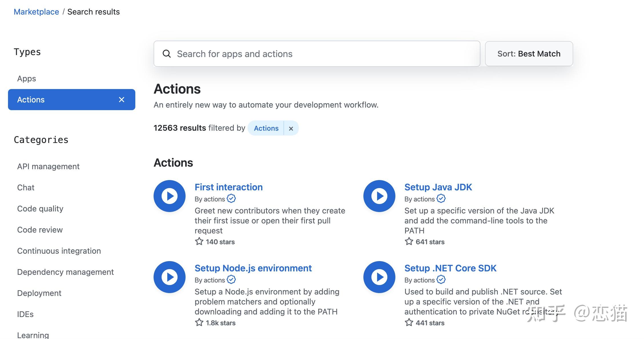Choose the Dependency management category
The image size is (644, 339).
pos(65,272)
